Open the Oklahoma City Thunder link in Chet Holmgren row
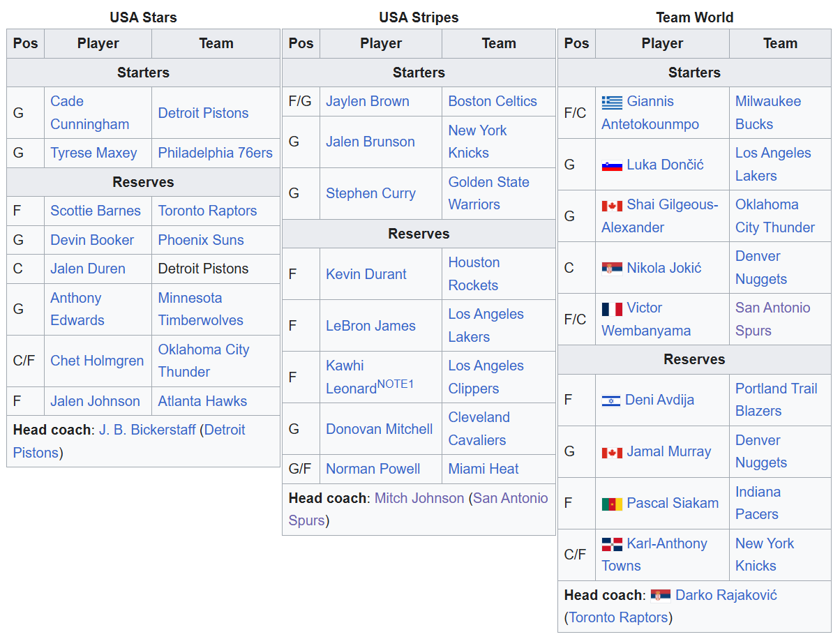The height and width of the screenshot is (639, 840). [x=204, y=361]
